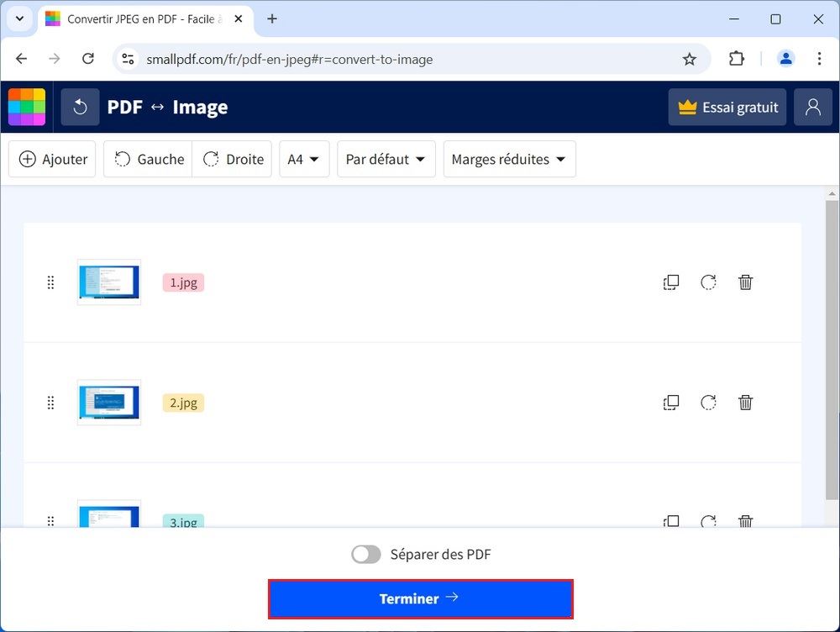The width and height of the screenshot is (840, 632).
Task: Select the Convertir JPEG en PDF tab
Action: 143,18
